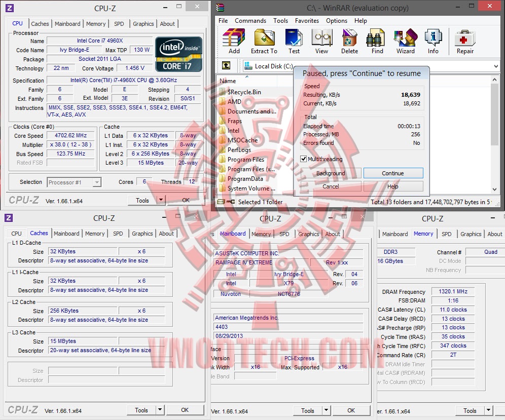The height and width of the screenshot is (420, 505).
Task: Click the CPU-Z logo icon in the top-left window
Action: coord(10,8)
